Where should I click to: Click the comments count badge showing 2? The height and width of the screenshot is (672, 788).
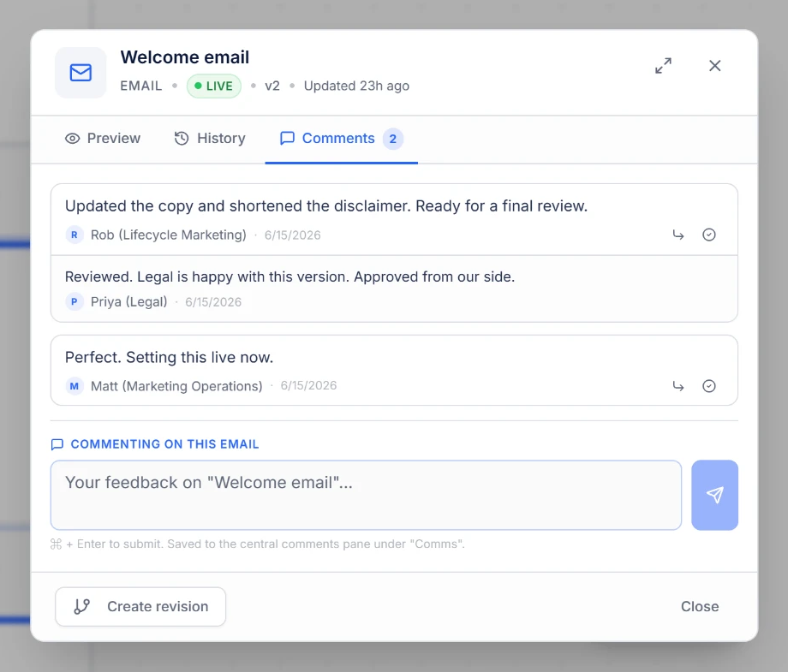point(392,139)
